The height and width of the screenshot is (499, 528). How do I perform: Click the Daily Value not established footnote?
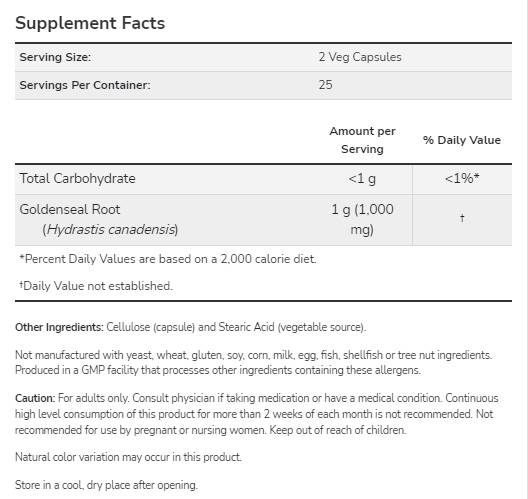pyautogui.click(x=96, y=286)
